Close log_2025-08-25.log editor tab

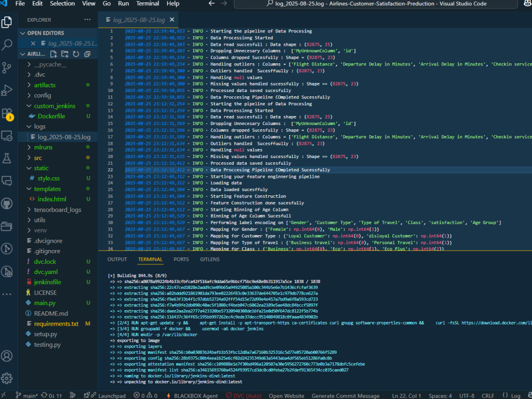(x=172, y=20)
